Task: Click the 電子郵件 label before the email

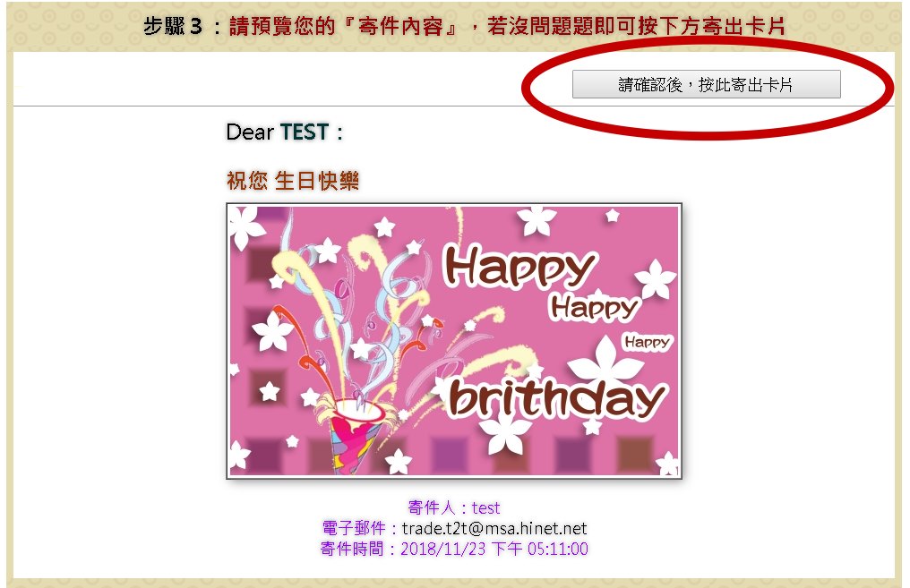Action: pos(354,528)
